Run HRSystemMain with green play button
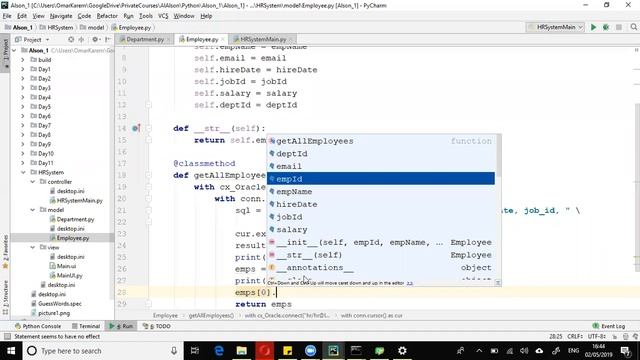 coord(593,27)
